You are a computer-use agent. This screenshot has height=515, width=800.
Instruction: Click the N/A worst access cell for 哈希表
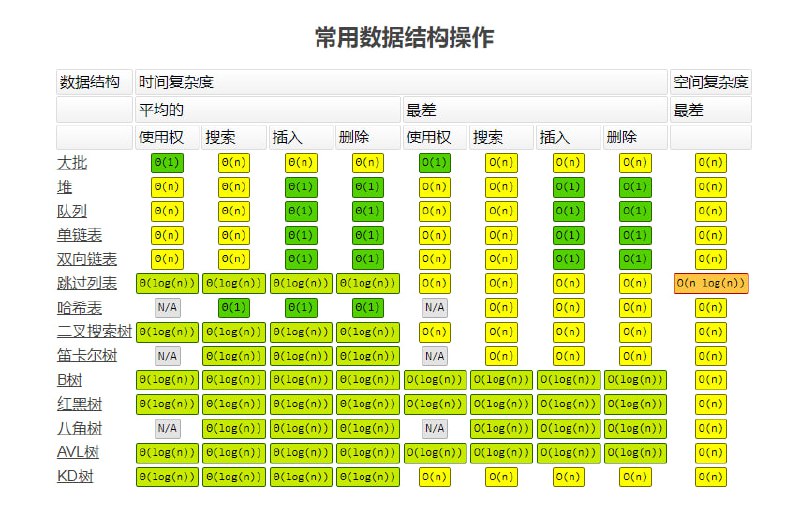pyautogui.click(x=435, y=308)
